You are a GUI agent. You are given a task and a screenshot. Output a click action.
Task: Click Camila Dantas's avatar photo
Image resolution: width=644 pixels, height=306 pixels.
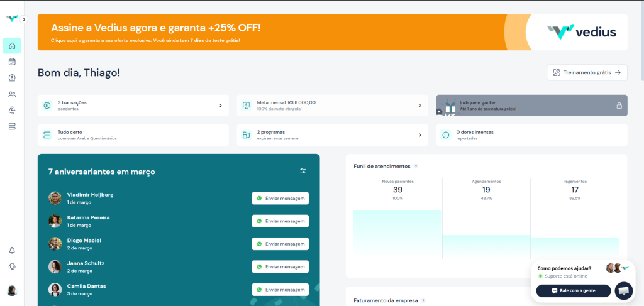click(55, 290)
